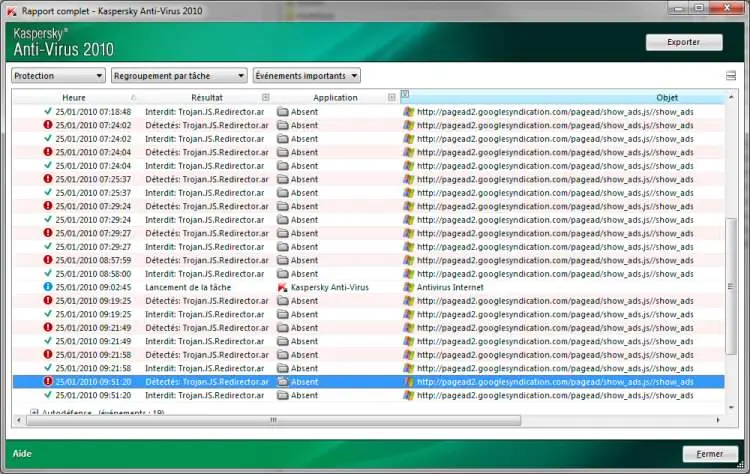This screenshot has height=474, width=750.
Task: Open the Regroupement par tâche dropdown
Action: [x=179, y=76]
